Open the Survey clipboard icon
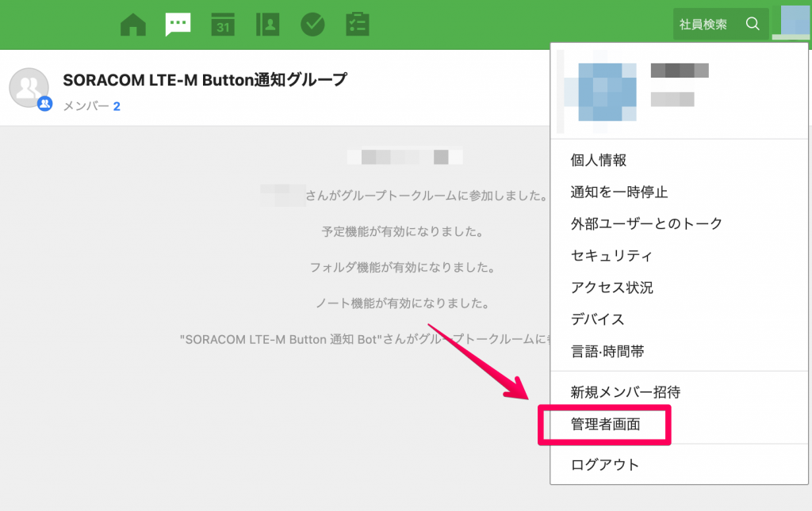Image resolution: width=812 pixels, height=511 pixels. tap(358, 25)
